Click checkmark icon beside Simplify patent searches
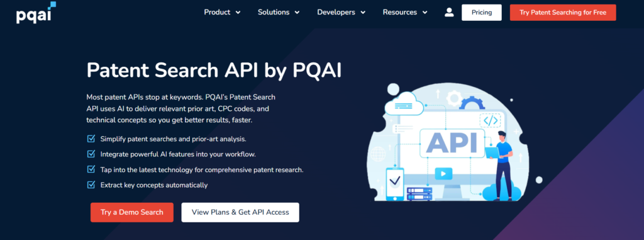 pyautogui.click(x=91, y=139)
